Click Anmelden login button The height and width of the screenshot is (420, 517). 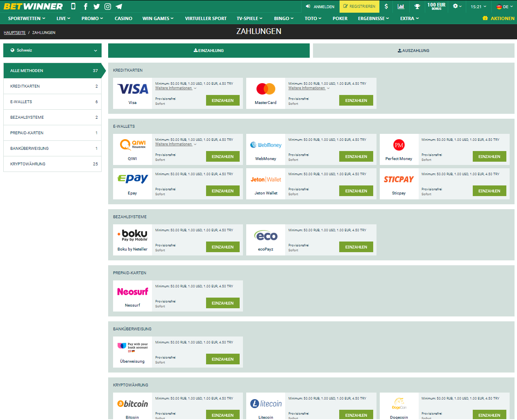320,7
